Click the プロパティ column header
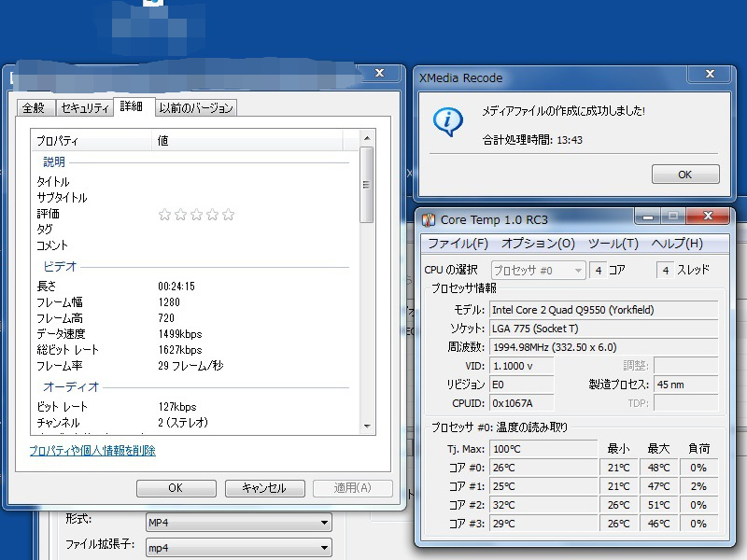 (x=92, y=141)
